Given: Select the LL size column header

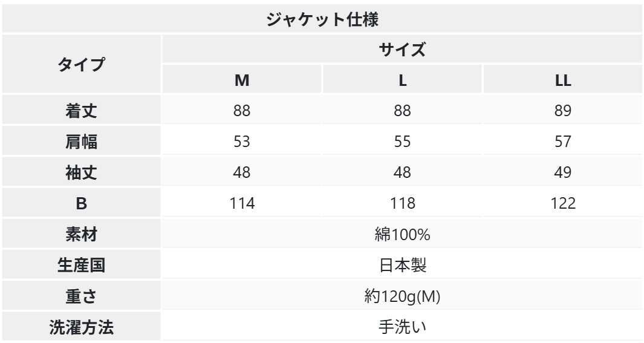Looking at the screenshot, I should [562, 80].
